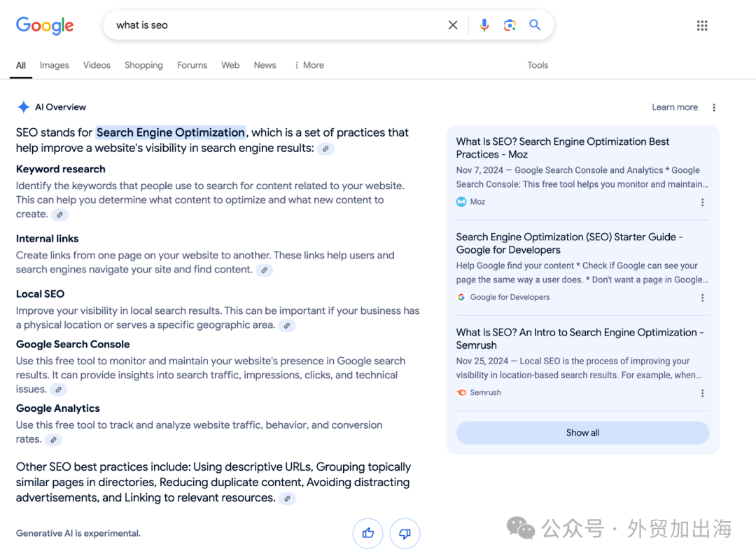Click the 'Nov 7, 2024' Moz snippet text
This screenshot has height=559, width=756.
click(x=582, y=177)
